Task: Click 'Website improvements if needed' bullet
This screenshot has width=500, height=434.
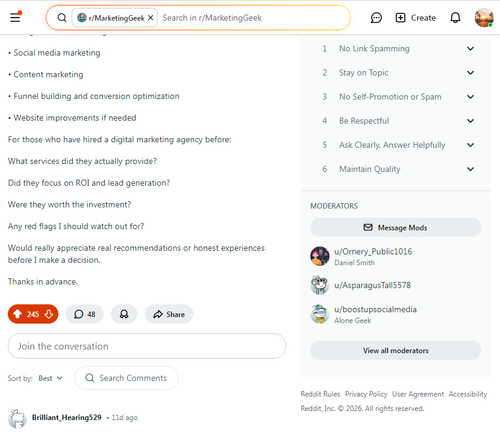Action: point(75,118)
